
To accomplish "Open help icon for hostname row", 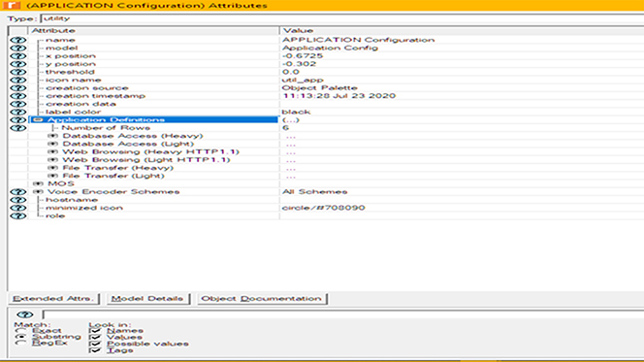I will pyautogui.click(x=18, y=200).
